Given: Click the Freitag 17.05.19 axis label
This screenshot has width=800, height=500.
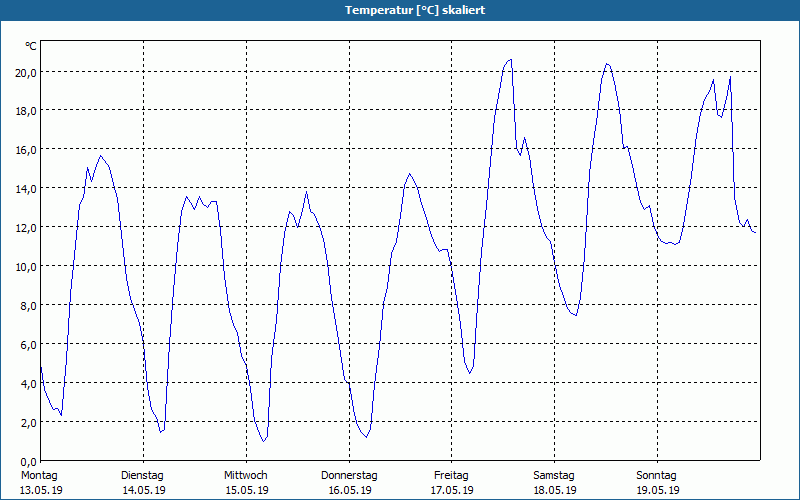Looking at the screenshot, I should point(452,483).
